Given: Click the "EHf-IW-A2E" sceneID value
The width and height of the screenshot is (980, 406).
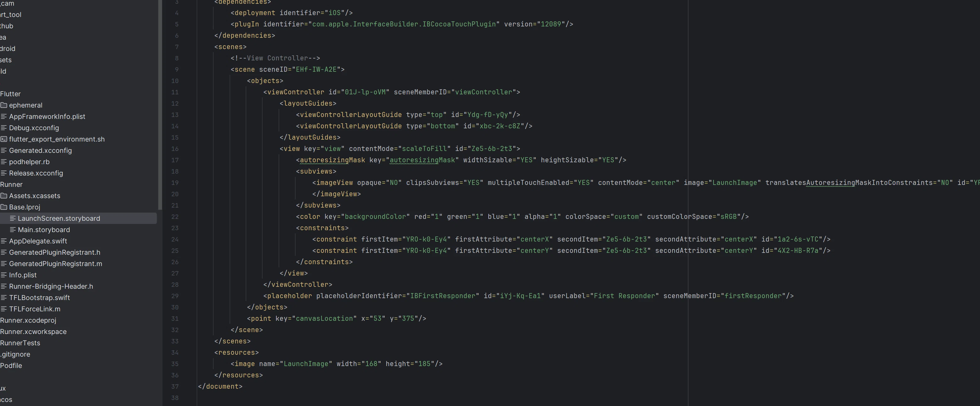Looking at the screenshot, I should (316, 69).
